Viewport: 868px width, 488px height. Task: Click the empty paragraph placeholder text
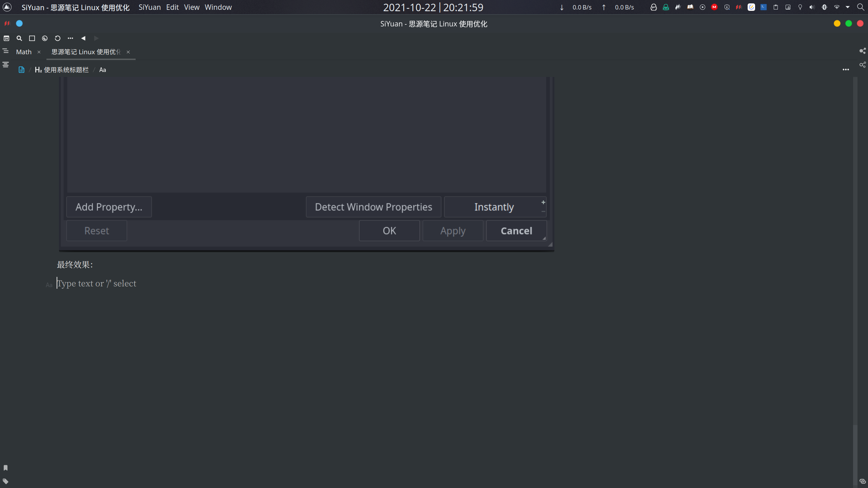(x=97, y=283)
